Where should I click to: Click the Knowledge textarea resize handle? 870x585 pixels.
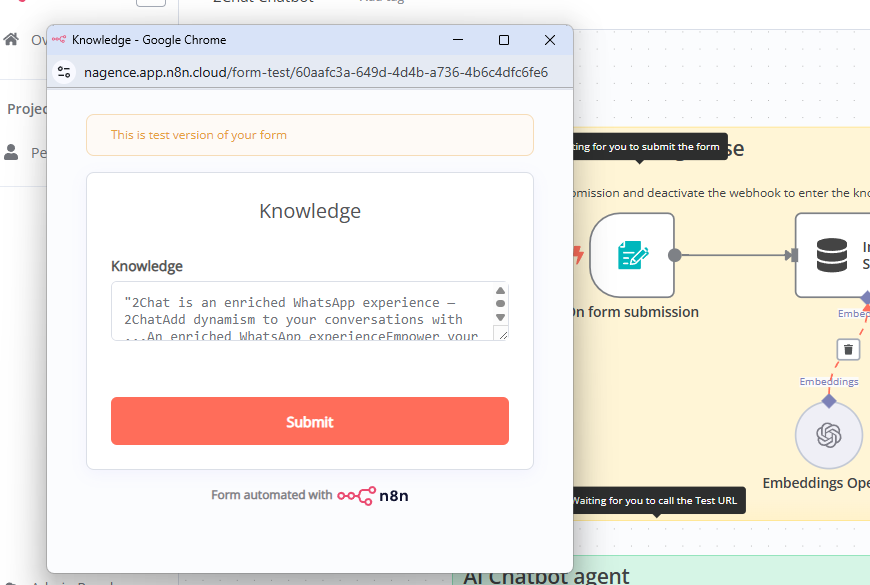[x=503, y=335]
